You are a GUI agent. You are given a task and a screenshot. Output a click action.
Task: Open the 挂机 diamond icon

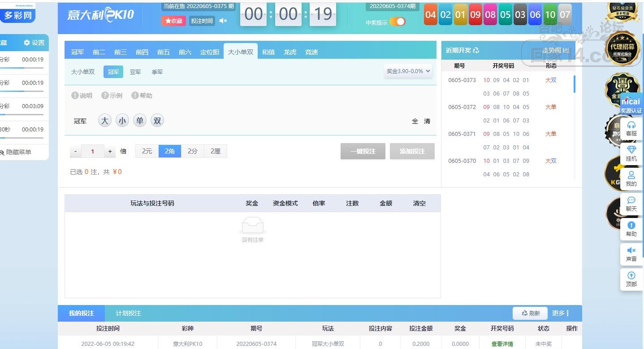coord(631,150)
